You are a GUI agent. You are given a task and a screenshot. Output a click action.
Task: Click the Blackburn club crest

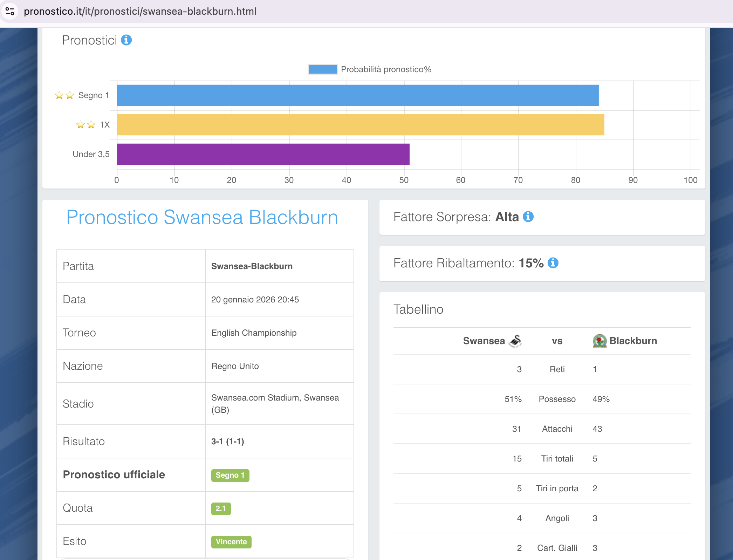(600, 341)
